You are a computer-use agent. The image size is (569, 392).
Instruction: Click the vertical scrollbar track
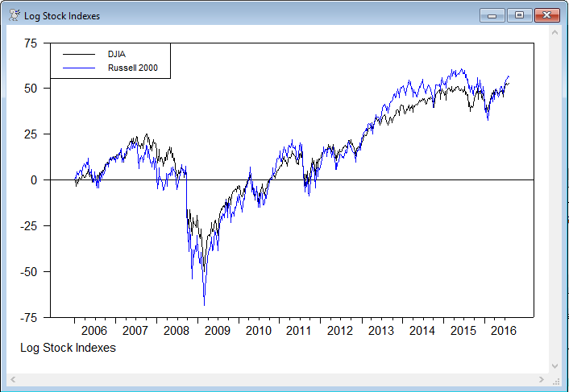[x=554, y=201]
